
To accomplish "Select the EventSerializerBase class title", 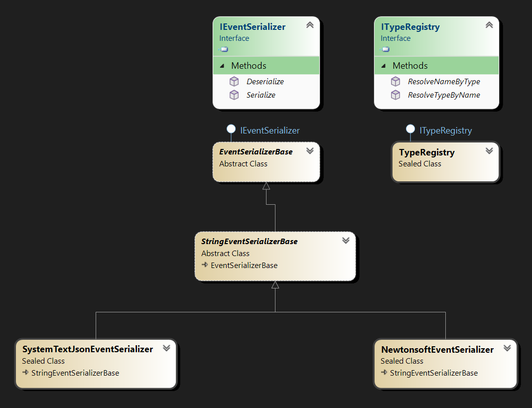I will 256,152.
